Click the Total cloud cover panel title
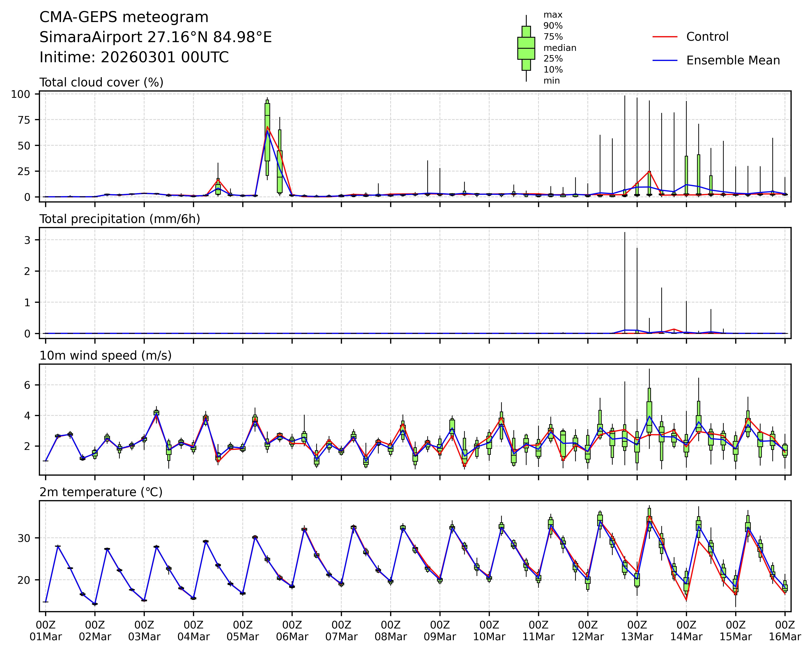 (101, 82)
